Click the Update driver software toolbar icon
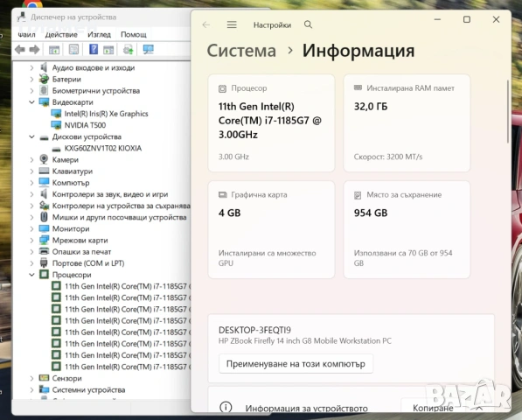The width and height of the screenshot is (522, 420). pyautogui.click(x=129, y=50)
